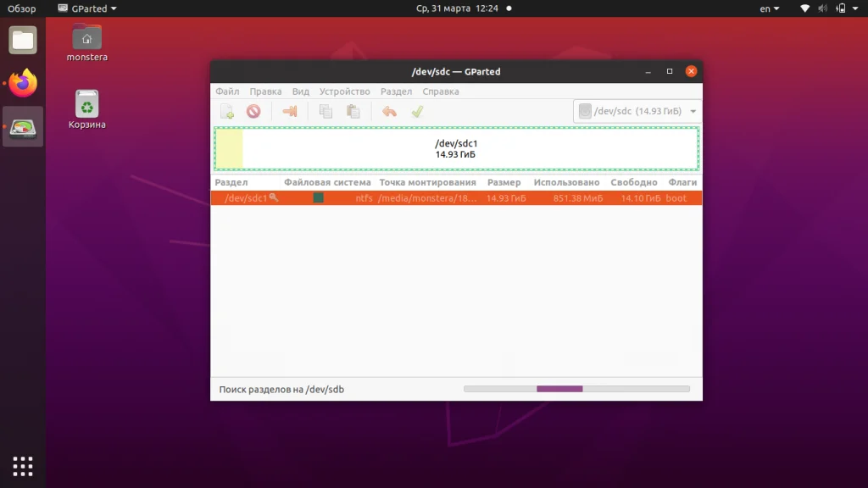Click the Paste Partition icon
Image resolution: width=868 pixels, height=488 pixels.
click(x=353, y=111)
